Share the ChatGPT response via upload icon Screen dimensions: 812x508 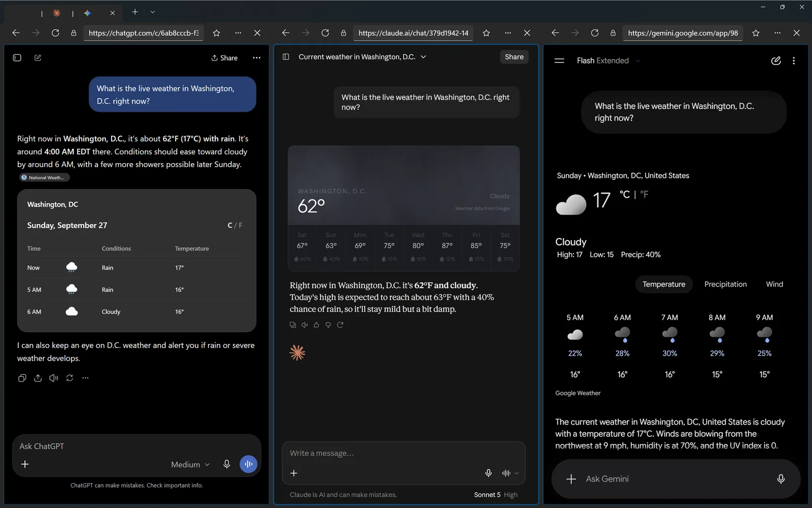click(x=38, y=378)
